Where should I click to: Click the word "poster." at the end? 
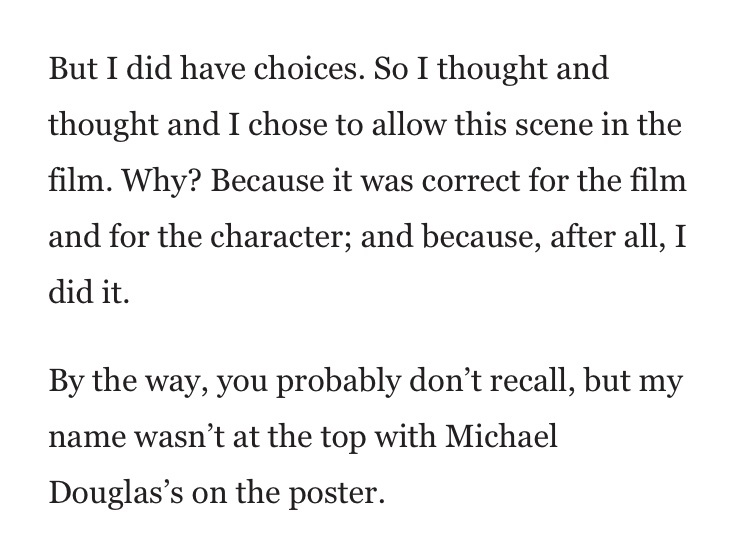click(x=337, y=495)
